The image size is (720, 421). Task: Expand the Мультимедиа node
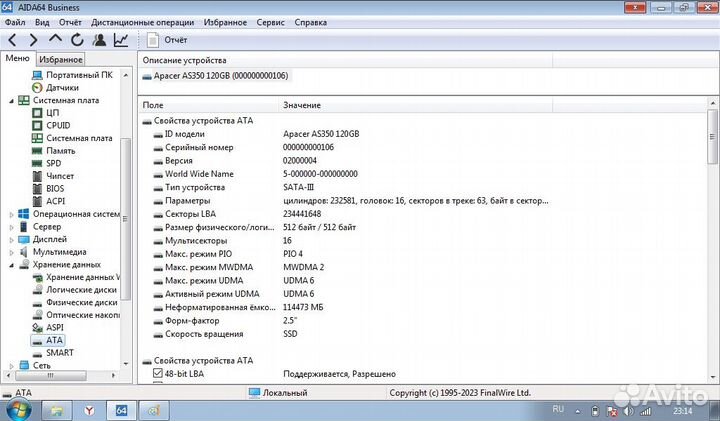pos(11,252)
